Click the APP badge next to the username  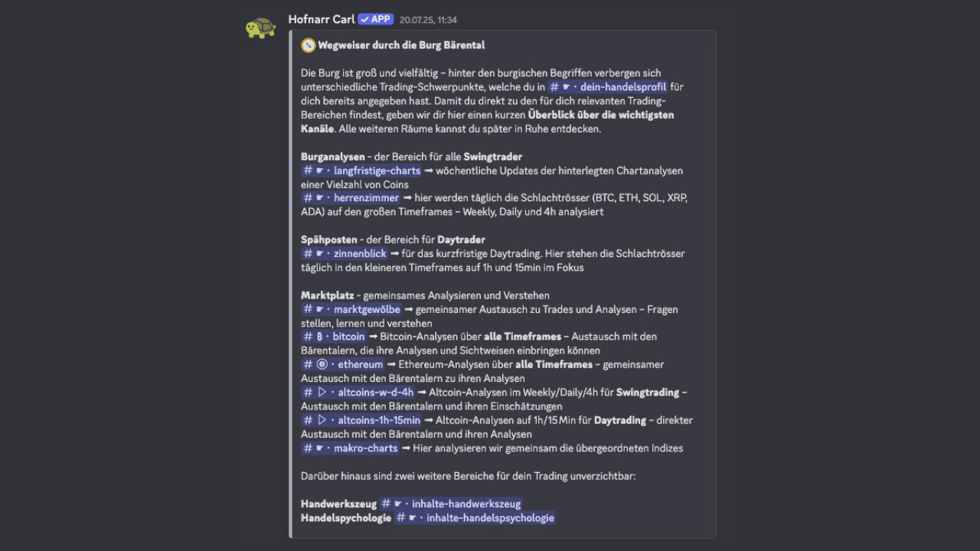[x=375, y=19]
